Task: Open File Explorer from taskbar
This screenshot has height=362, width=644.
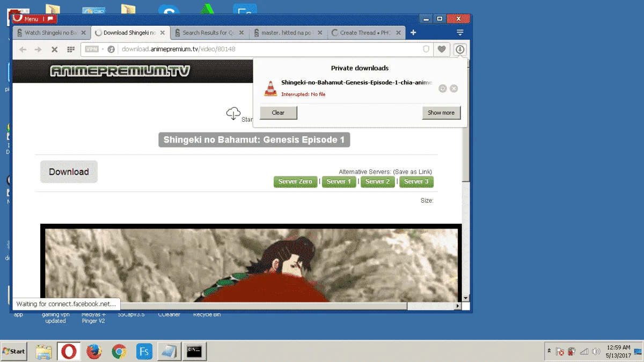Action: [43, 352]
